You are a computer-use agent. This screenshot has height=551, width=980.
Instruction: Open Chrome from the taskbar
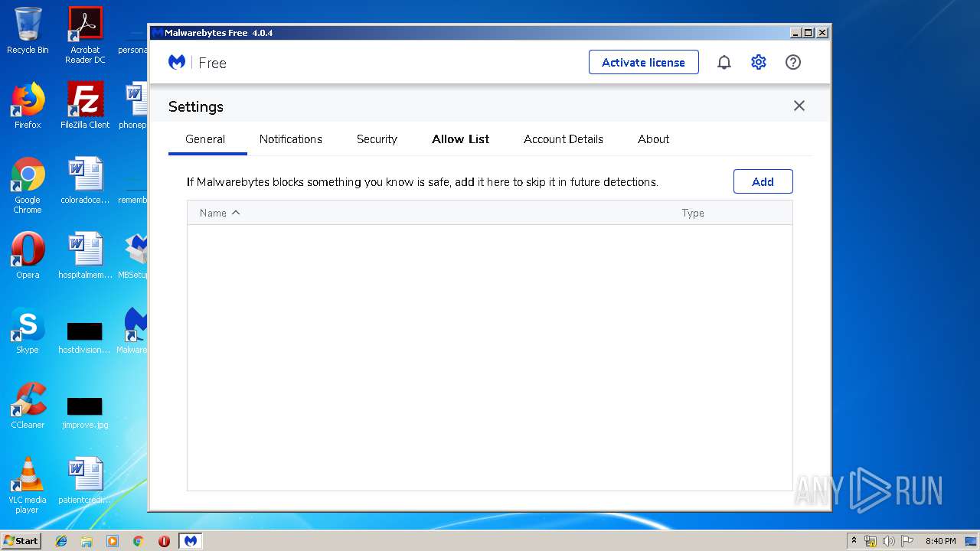coord(139,541)
